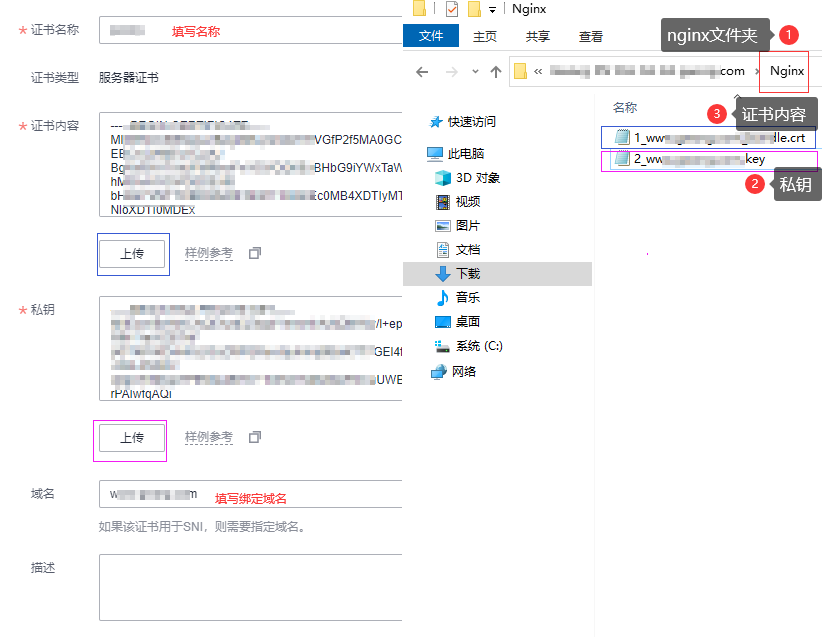Open the quick access toolbar dropdown arrow in the title bar
822x637 pixels.
pos(493,10)
